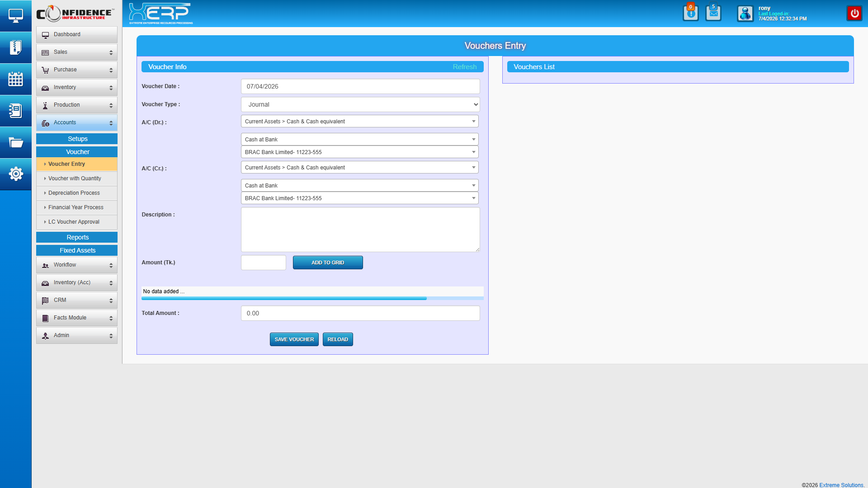The height and width of the screenshot is (488, 868).
Task: Click the SAVE VOUCHER button
Action: pyautogui.click(x=294, y=339)
